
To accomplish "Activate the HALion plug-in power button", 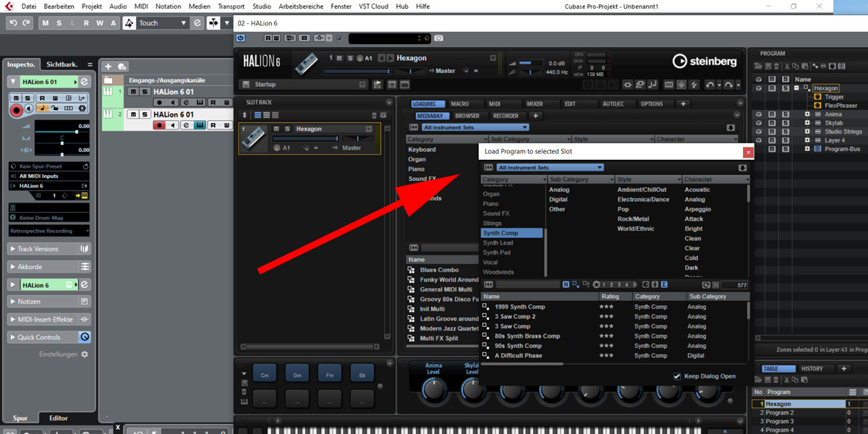I will click(241, 38).
